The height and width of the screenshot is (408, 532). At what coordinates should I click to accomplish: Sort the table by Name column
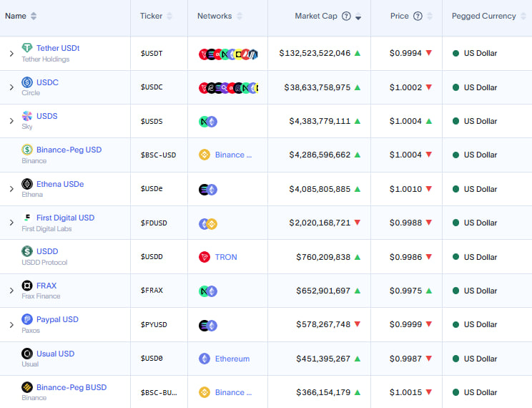point(33,16)
